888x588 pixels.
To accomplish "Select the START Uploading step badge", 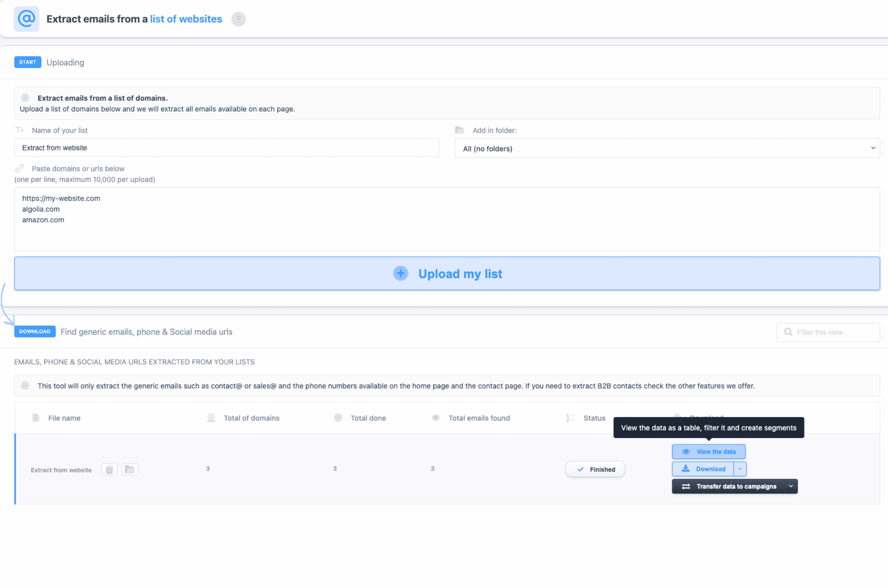I will coord(28,62).
